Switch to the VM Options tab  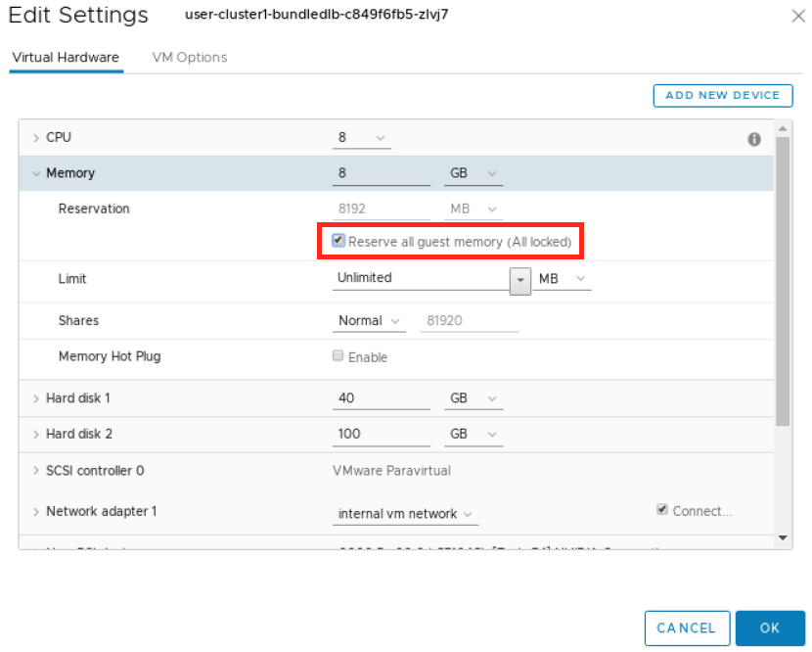coord(190,58)
